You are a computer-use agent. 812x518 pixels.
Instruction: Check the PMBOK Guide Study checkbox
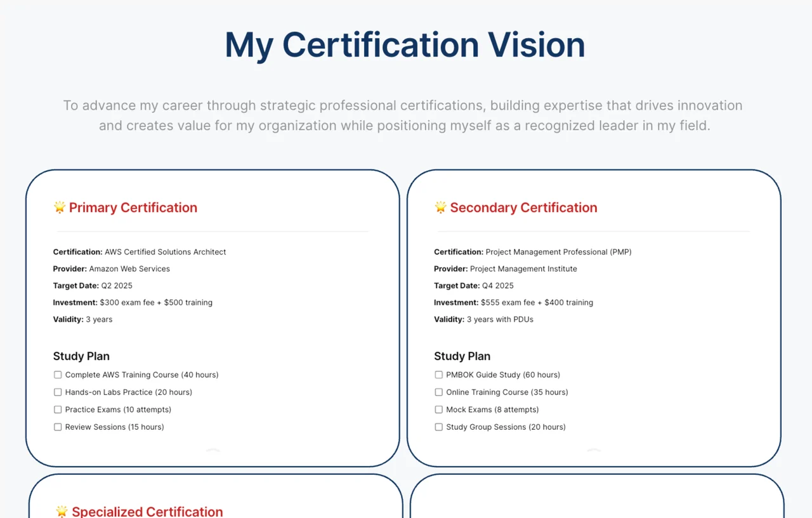click(x=438, y=375)
